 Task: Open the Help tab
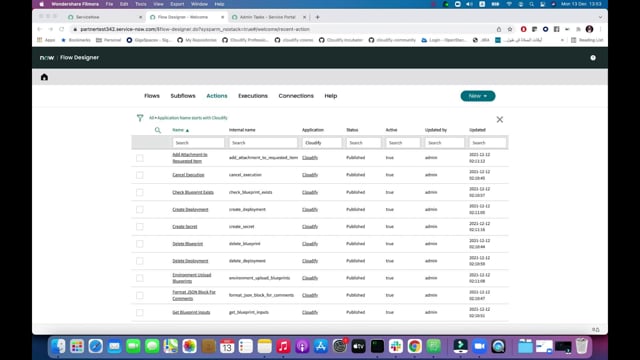coord(331,96)
